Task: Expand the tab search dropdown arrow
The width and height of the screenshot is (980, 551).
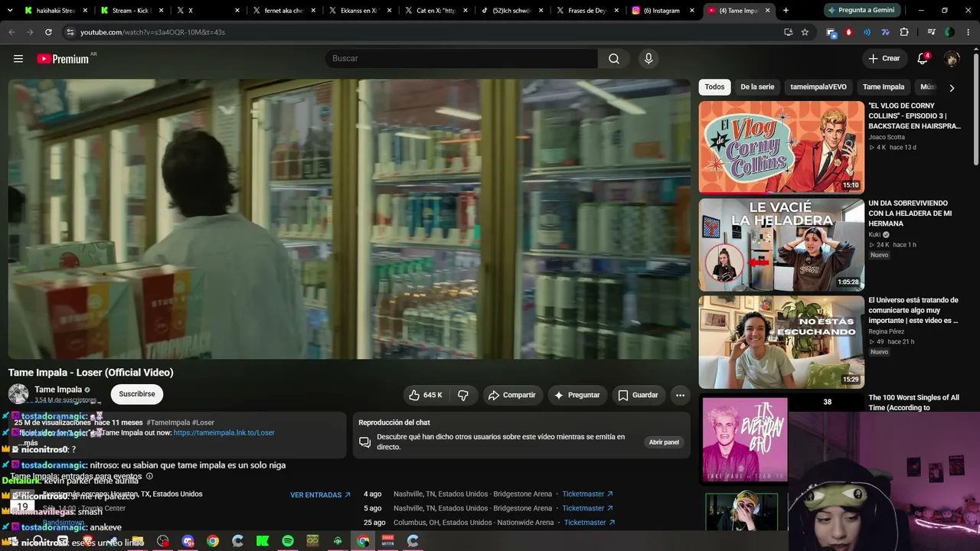Action: (9, 11)
